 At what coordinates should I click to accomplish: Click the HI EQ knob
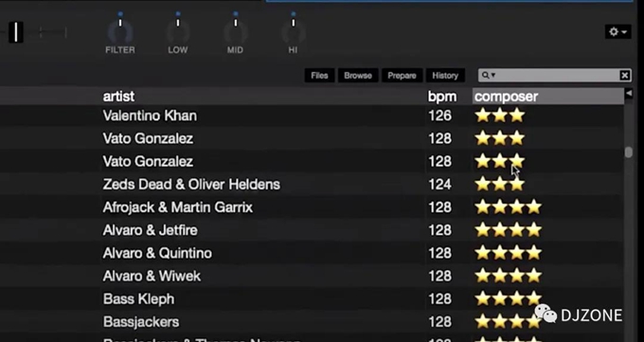click(293, 31)
